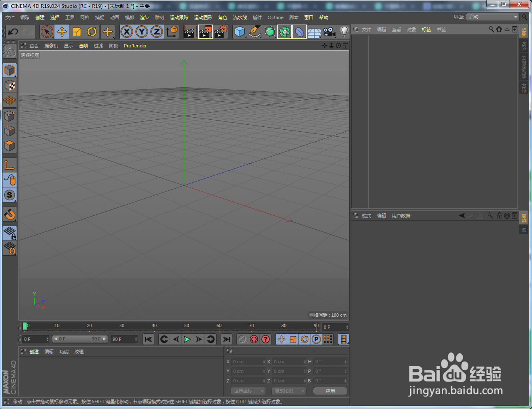The image size is (532, 409).
Task: Click the 0 F to 90 F preview range slider
Action: (80, 339)
